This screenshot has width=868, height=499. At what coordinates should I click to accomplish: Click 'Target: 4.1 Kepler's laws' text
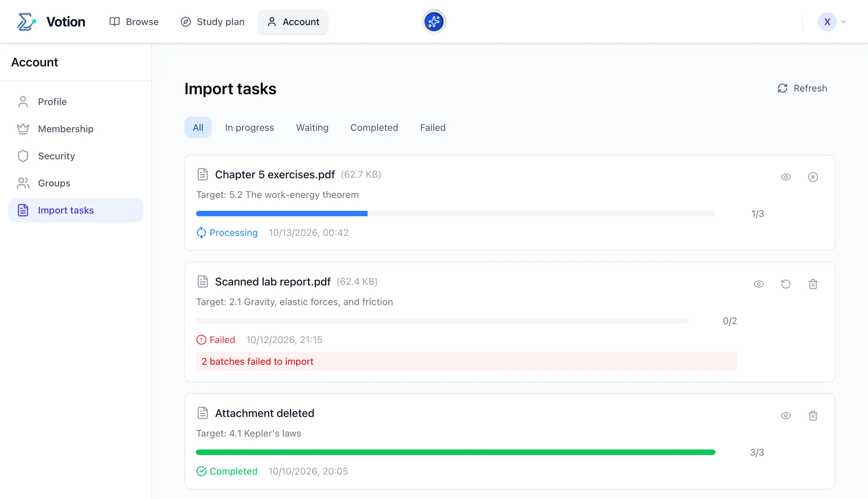(x=249, y=434)
